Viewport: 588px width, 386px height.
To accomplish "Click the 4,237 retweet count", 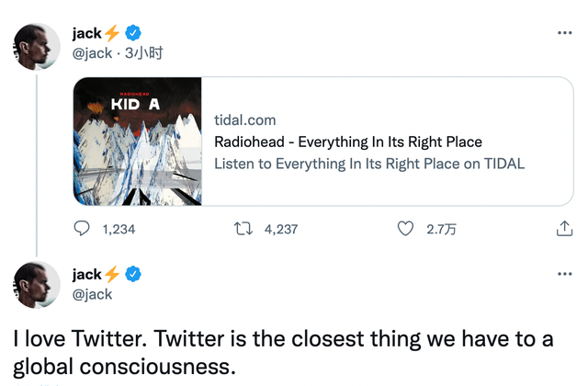I will tap(280, 229).
